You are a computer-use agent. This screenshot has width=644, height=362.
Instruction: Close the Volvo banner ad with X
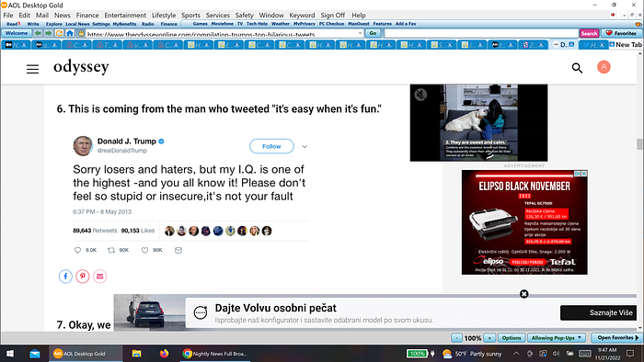[524, 294]
